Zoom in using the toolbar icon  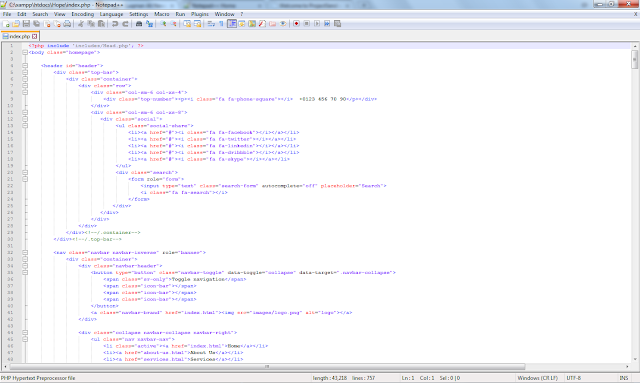coord(163,24)
